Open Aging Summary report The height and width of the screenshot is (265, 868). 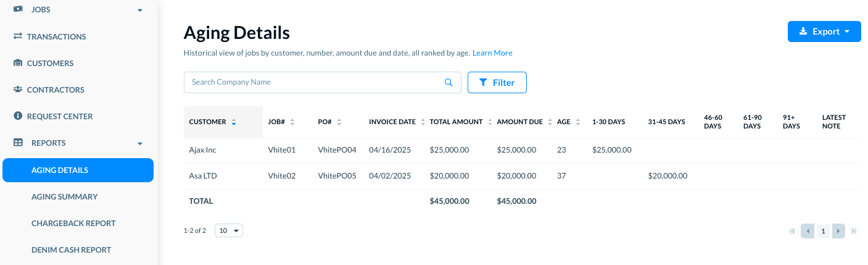tap(65, 196)
